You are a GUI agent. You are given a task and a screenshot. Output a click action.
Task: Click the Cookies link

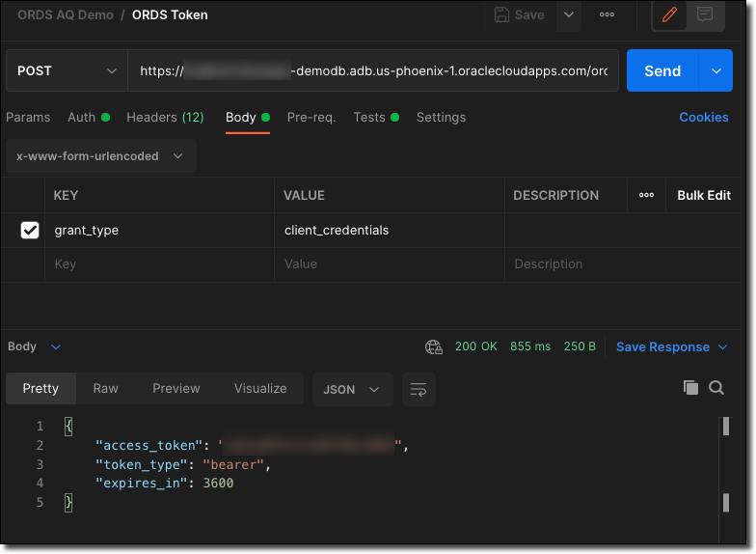pyautogui.click(x=704, y=118)
